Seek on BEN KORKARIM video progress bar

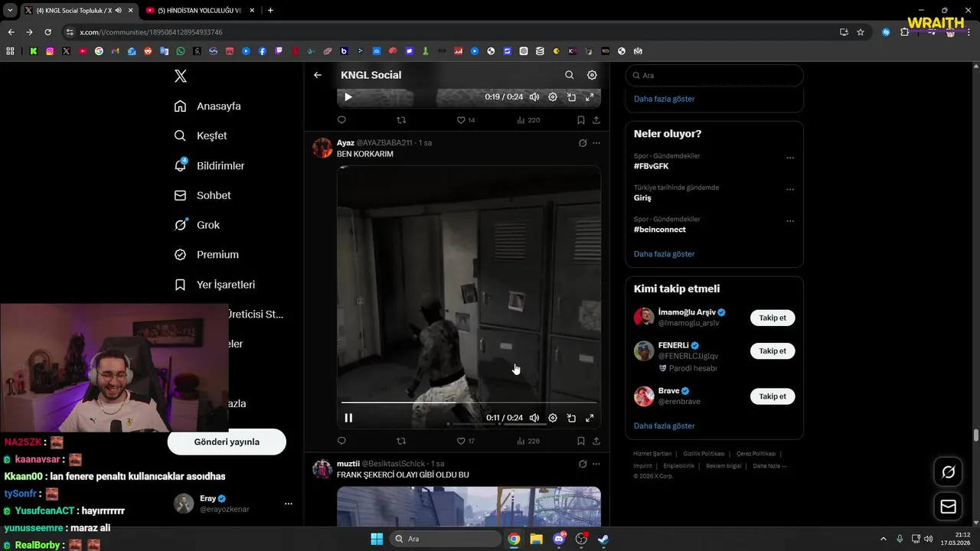[469, 402]
